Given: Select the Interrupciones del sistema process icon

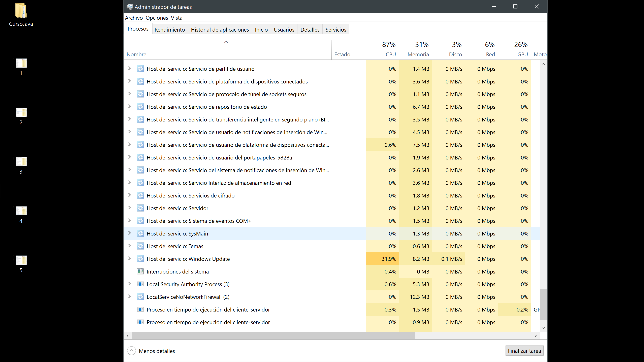Looking at the screenshot, I should pos(140,271).
